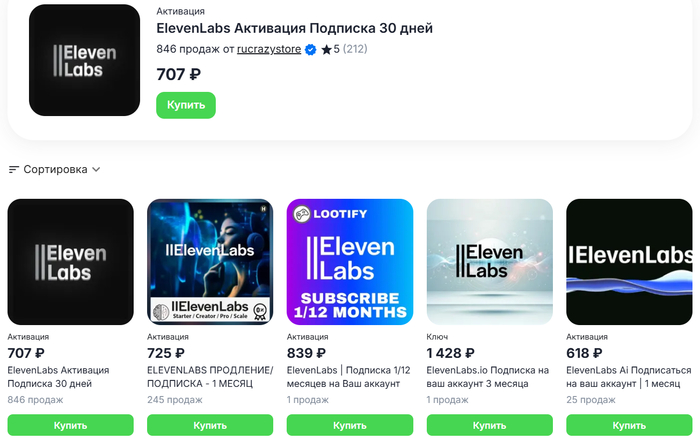Buy the 618 ₽ ElevenLabs Ai listing

click(x=629, y=425)
